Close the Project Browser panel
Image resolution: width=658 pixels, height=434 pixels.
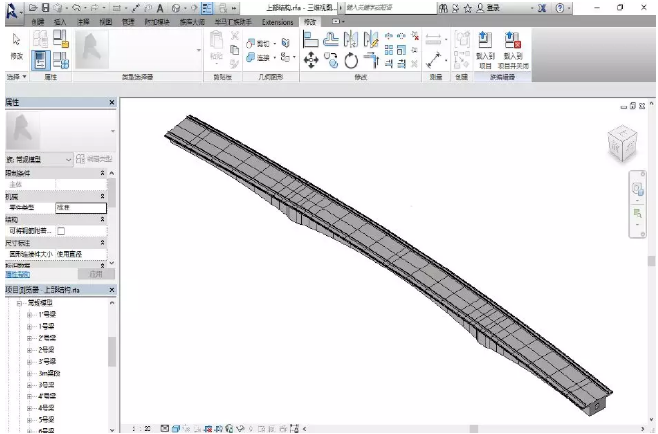coord(112,290)
